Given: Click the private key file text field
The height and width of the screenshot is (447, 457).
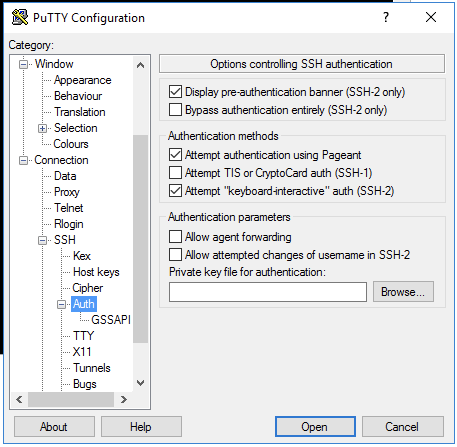Looking at the screenshot, I should click(268, 292).
